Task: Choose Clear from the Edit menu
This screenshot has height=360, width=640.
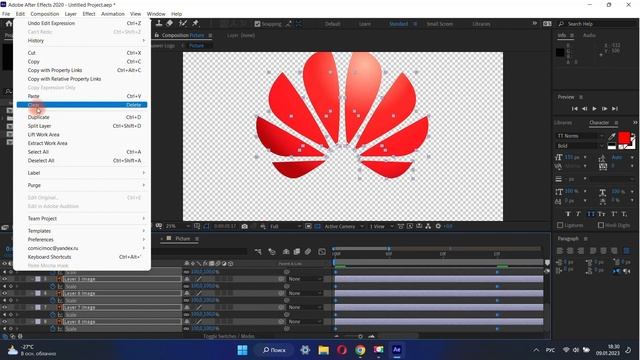Action: (x=82, y=105)
